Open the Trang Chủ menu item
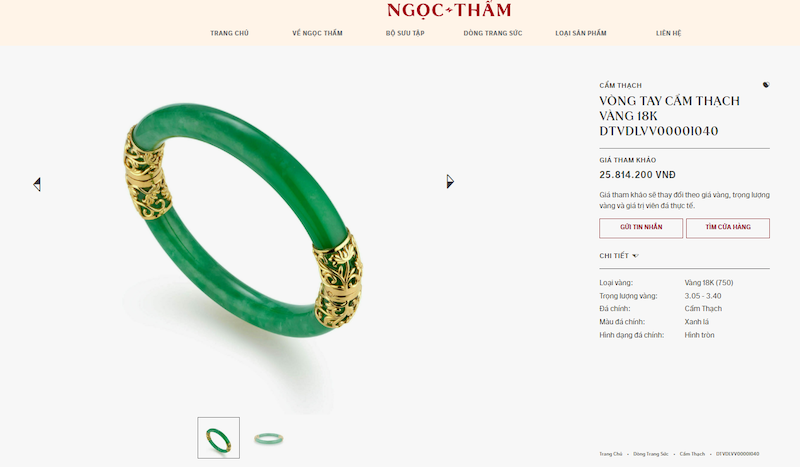Image resolution: width=800 pixels, height=467 pixels. coord(230,33)
